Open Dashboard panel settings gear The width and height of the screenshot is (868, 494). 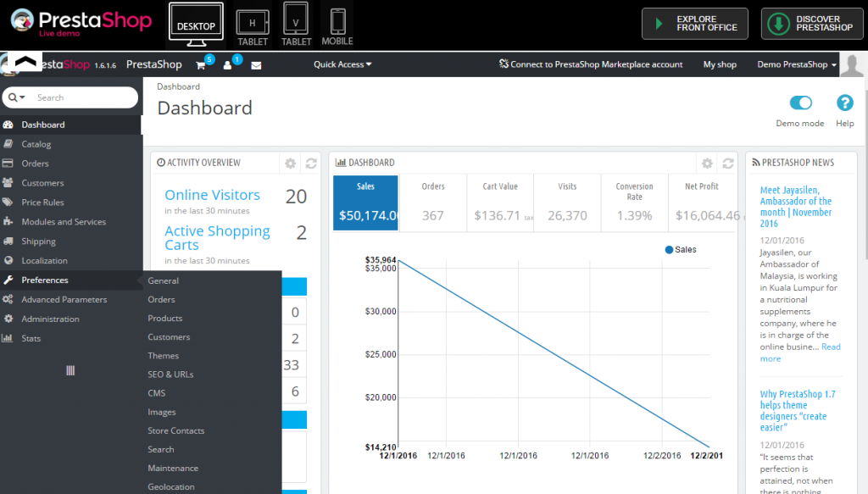707,164
